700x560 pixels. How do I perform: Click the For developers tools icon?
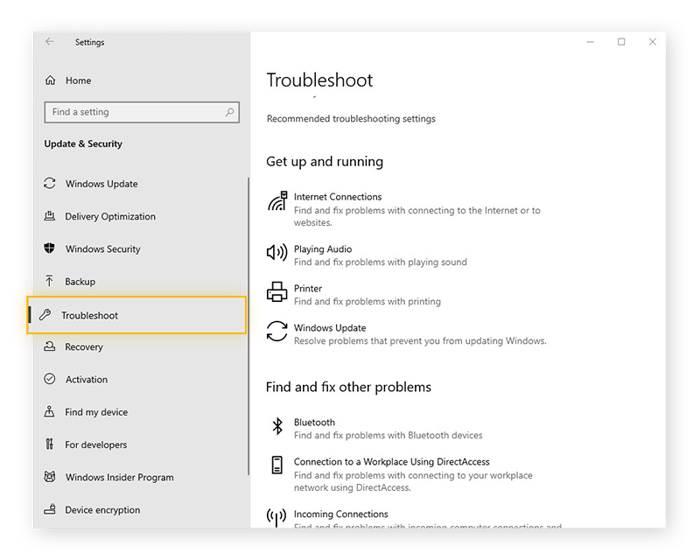(49, 444)
